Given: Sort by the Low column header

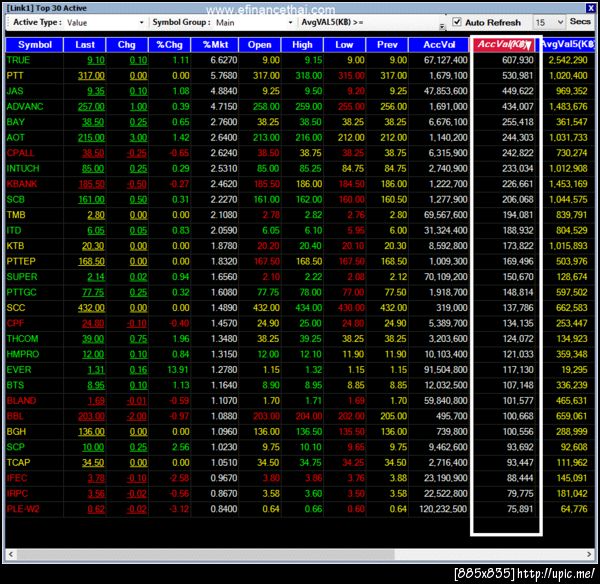Looking at the screenshot, I should [344, 45].
